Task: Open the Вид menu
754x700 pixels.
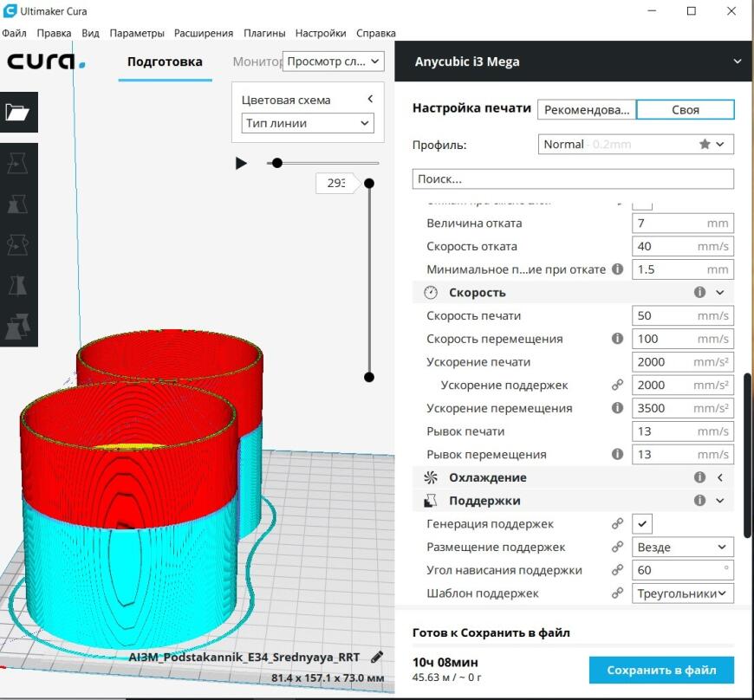Action: tap(90, 33)
